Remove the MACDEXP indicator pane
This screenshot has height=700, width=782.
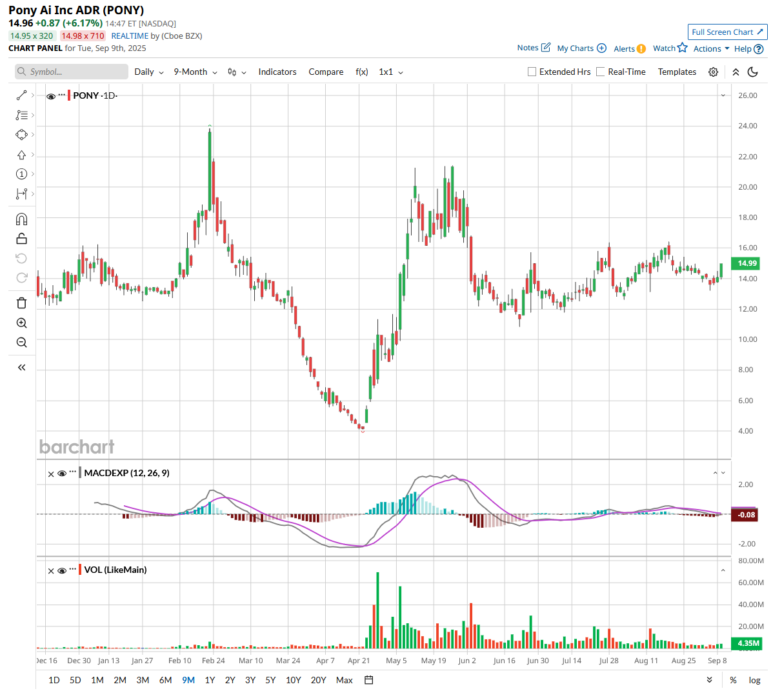[x=51, y=474]
